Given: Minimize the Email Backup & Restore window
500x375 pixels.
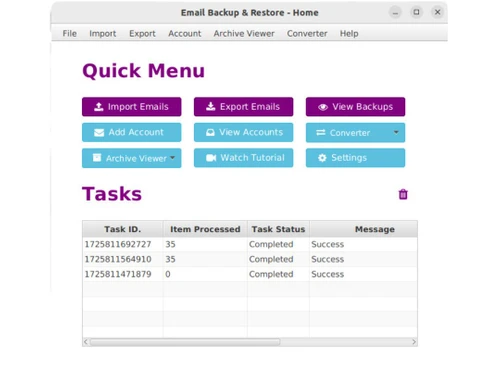Looking at the screenshot, I should [x=395, y=13].
